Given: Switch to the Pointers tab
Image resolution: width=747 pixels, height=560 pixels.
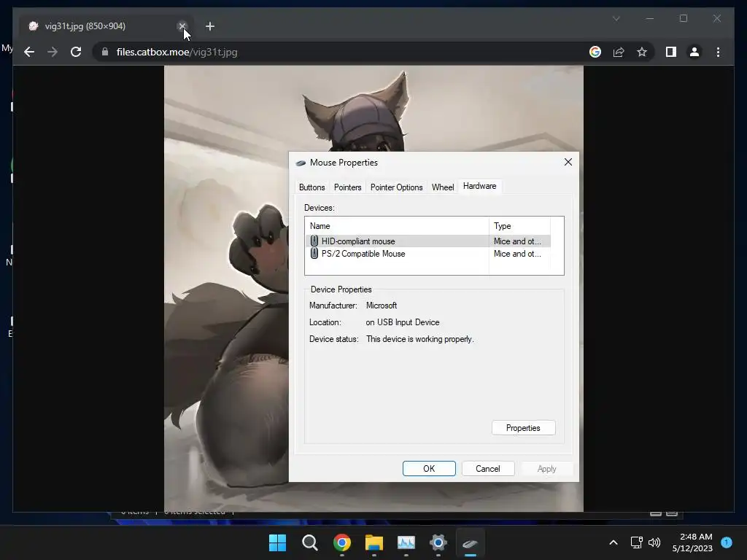Looking at the screenshot, I should point(347,187).
